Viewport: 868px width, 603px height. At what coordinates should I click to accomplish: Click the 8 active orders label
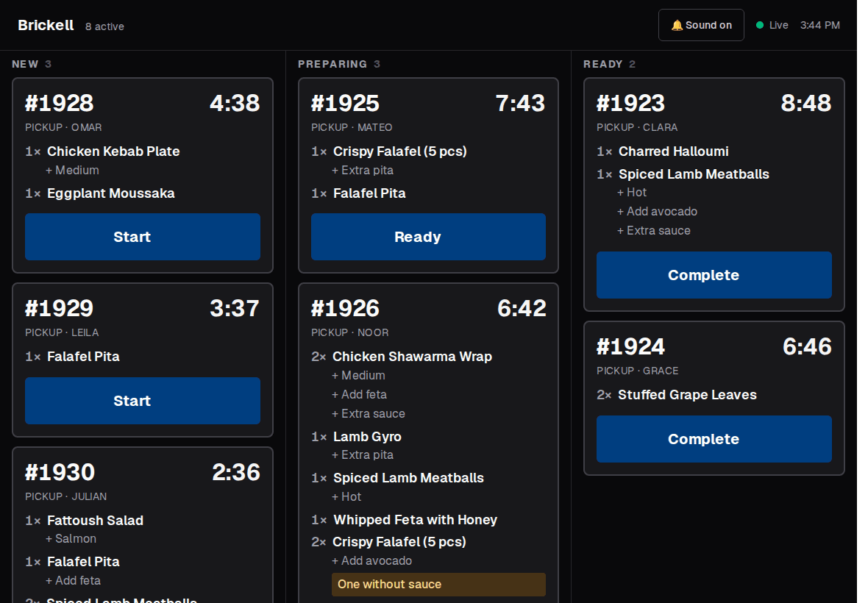coord(104,26)
